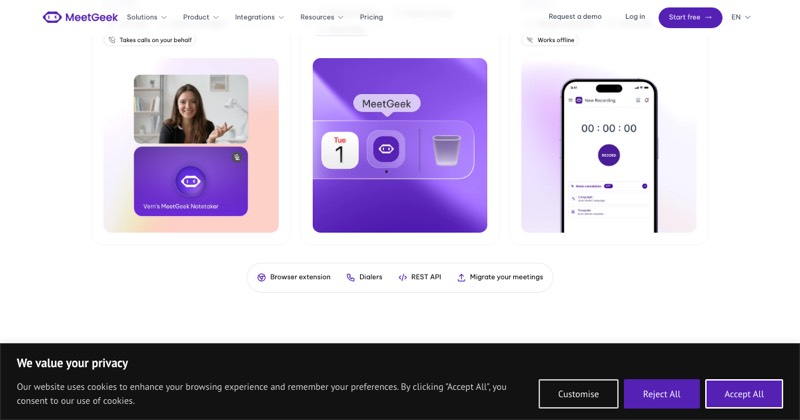The width and height of the screenshot is (800, 420).
Task: Click Migrate your meetings link
Action: [x=506, y=277]
